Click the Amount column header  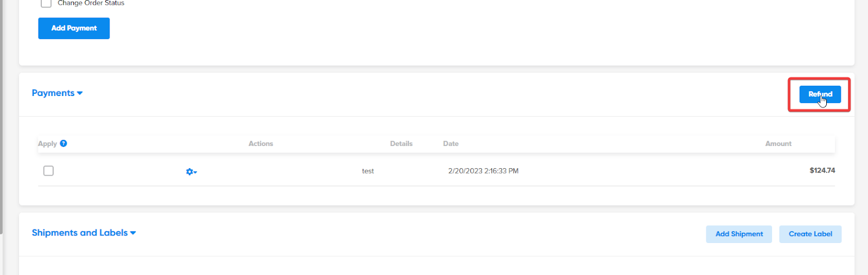click(778, 144)
